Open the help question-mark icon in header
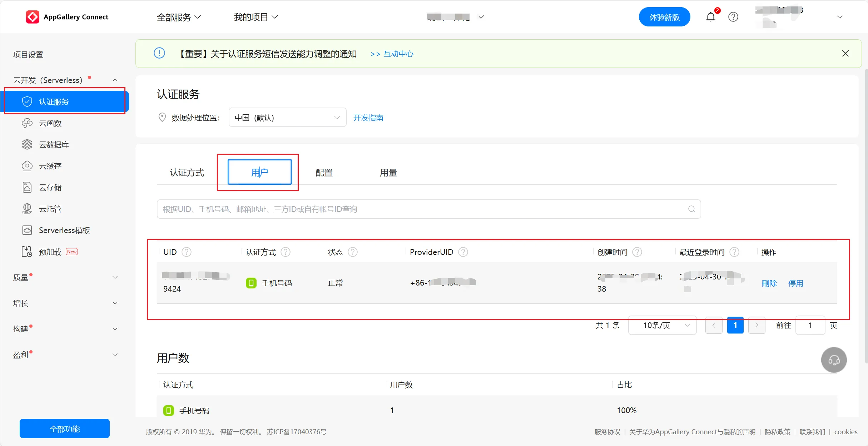 (x=733, y=17)
